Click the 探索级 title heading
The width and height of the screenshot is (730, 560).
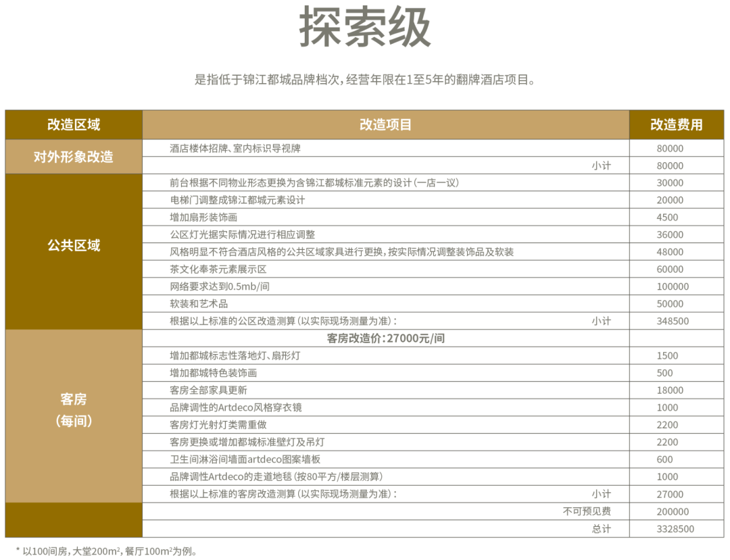click(365, 29)
